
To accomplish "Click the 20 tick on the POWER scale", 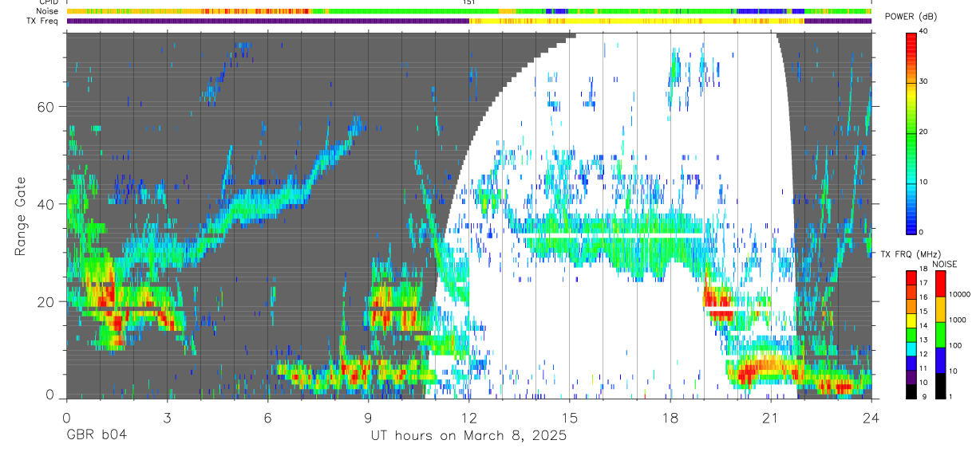I will pyautogui.click(x=923, y=132).
